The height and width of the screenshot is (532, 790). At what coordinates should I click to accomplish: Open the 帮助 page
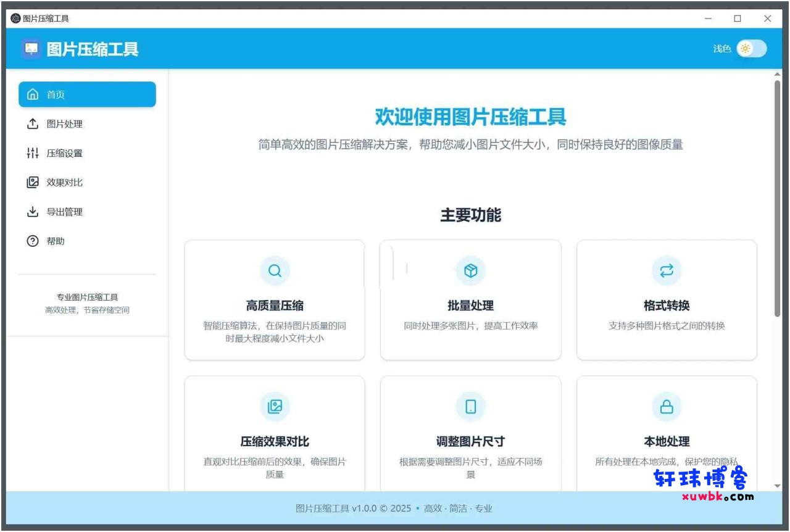coord(87,241)
